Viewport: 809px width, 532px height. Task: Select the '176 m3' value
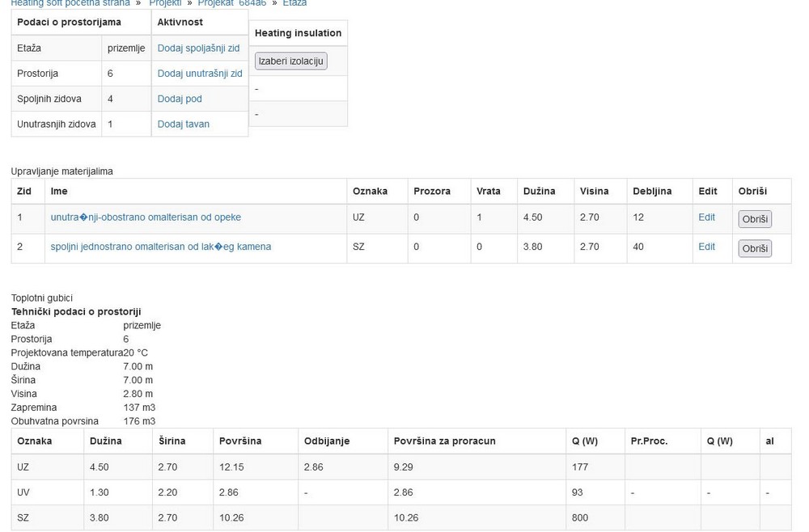(139, 421)
